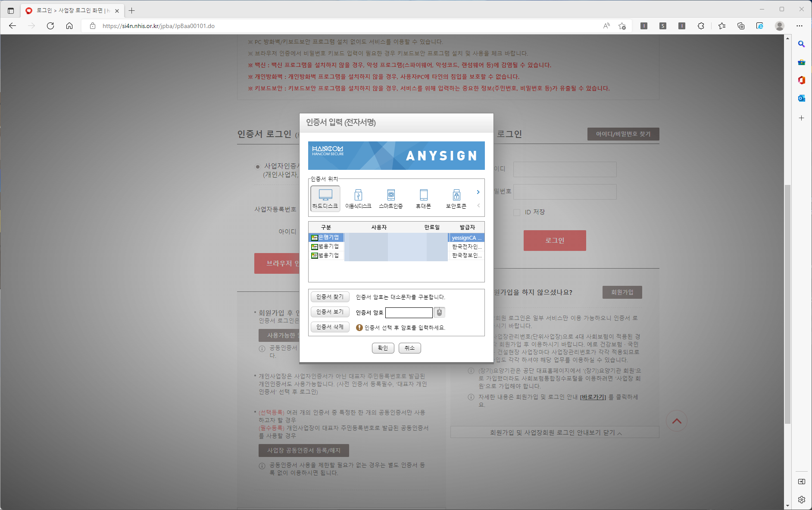This screenshot has height=510, width=812.
Task: Click the 인증서 찾기 button
Action: pyautogui.click(x=330, y=297)
